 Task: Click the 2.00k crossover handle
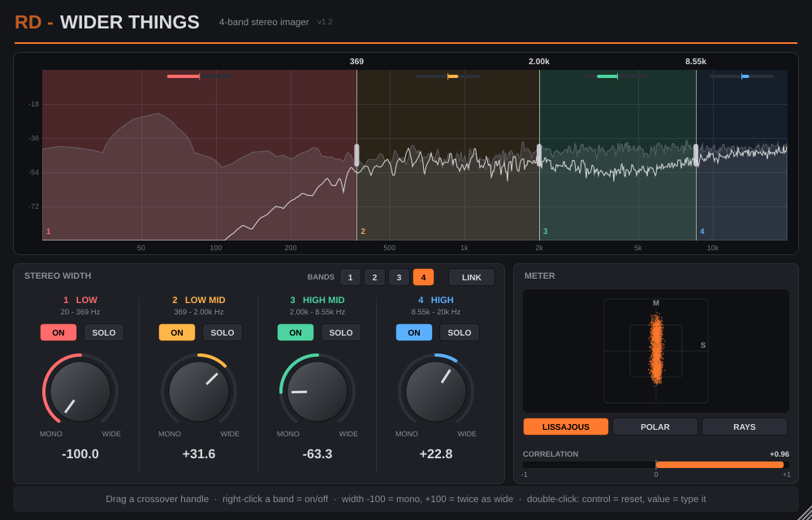point(540,155)
